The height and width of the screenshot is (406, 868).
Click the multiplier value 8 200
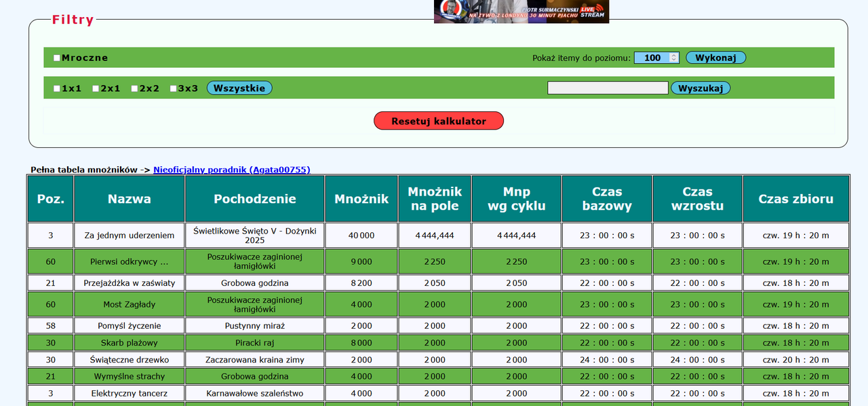pos(361,283)
